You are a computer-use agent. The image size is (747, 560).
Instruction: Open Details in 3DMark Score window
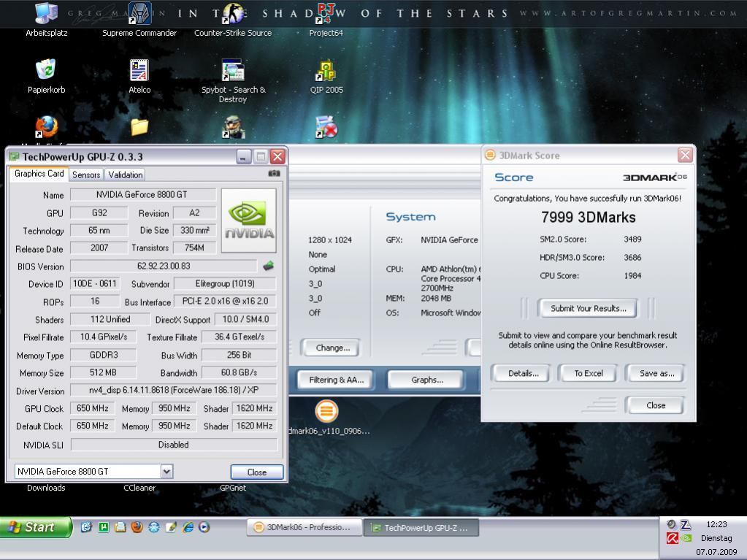(523, 373)
